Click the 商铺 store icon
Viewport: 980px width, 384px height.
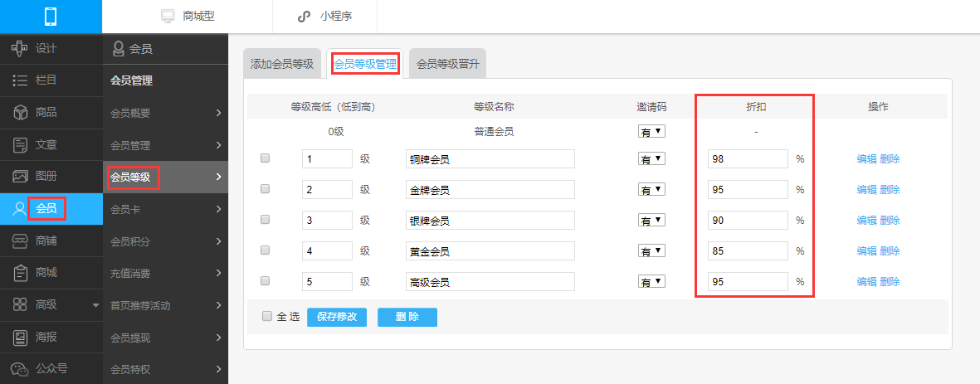20,241
